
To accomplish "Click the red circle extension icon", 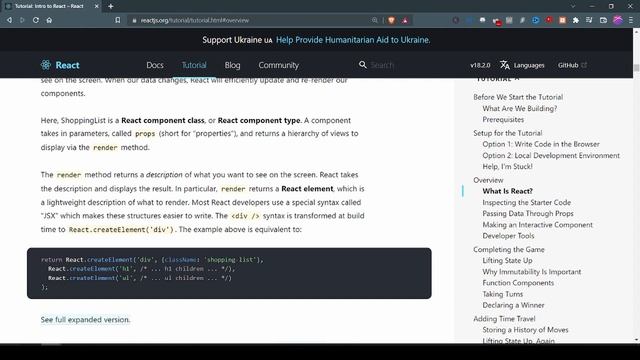I will (549, 20).
